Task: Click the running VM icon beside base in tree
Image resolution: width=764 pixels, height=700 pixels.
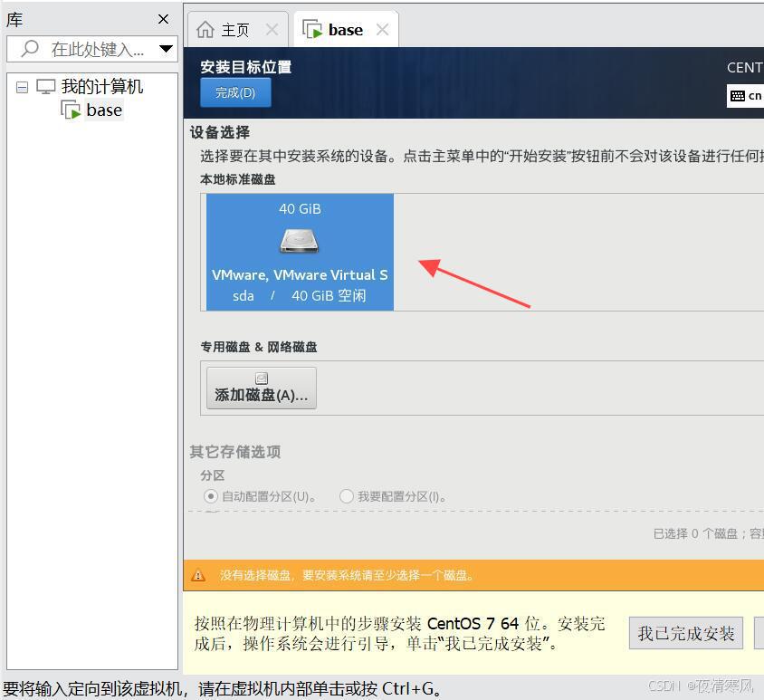Action: point(71,110)
